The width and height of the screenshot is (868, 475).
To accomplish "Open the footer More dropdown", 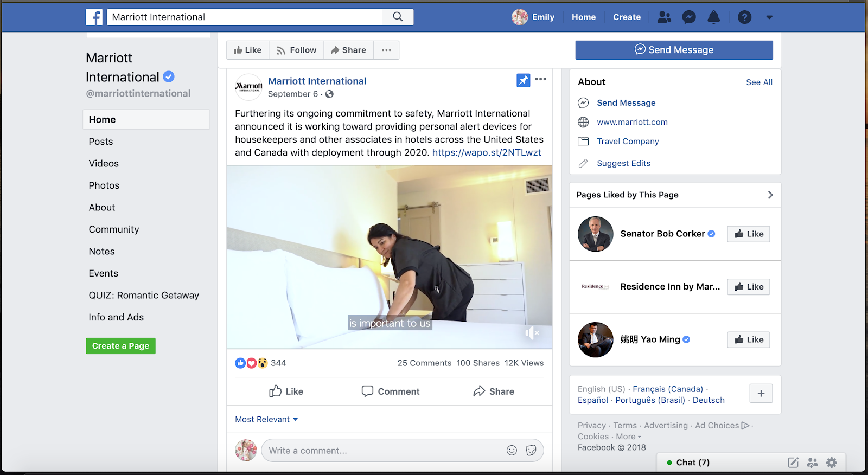I will [628, 437].
